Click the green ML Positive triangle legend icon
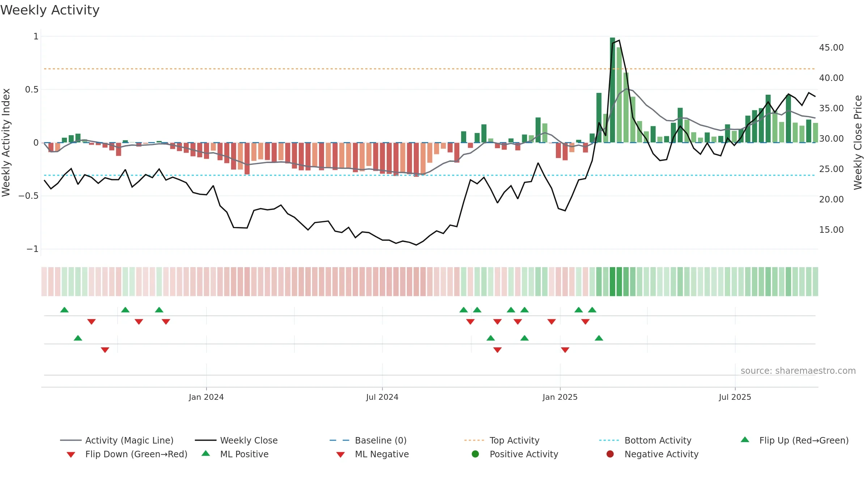This screenshot has height=488, width=868. [206, 453]
